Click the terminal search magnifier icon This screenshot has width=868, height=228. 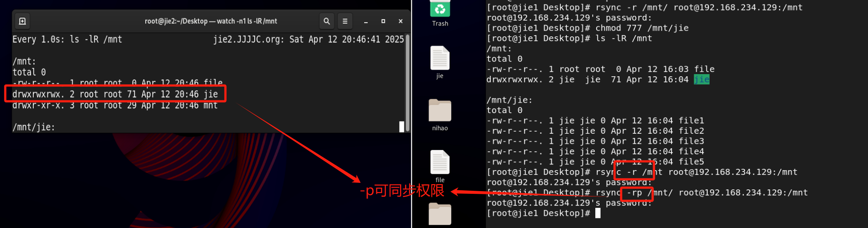tap(327, 21)
